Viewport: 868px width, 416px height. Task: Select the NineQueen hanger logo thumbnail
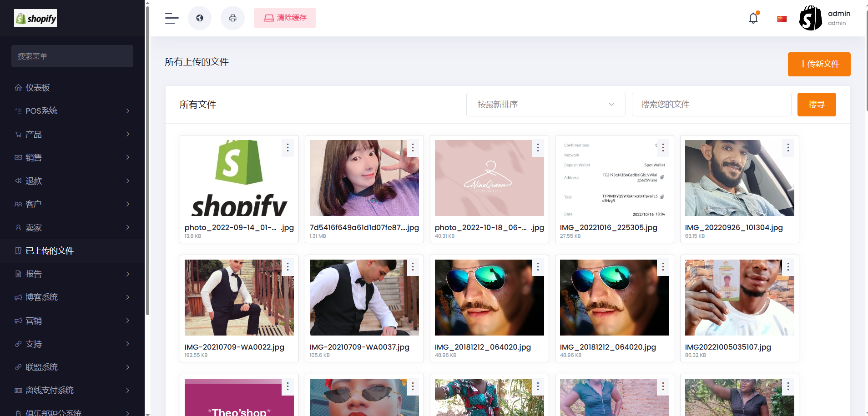[490, 178]
